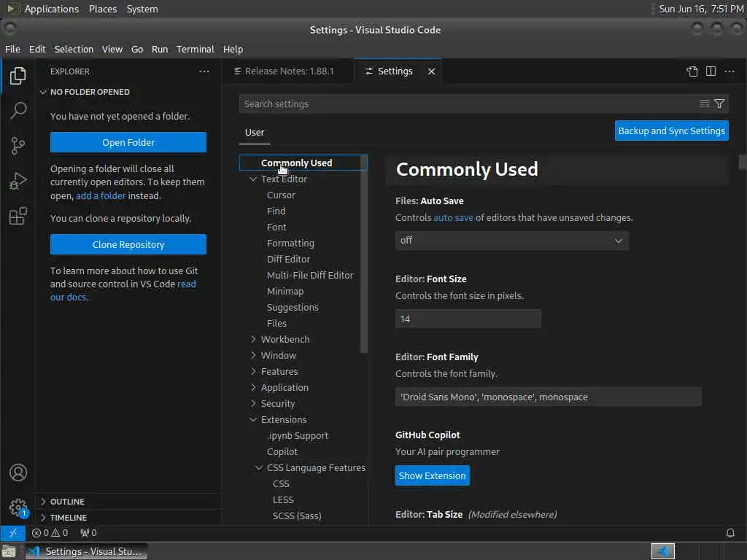
Task: Open the settings filter funnel icon
Action: tap(719, 104)
